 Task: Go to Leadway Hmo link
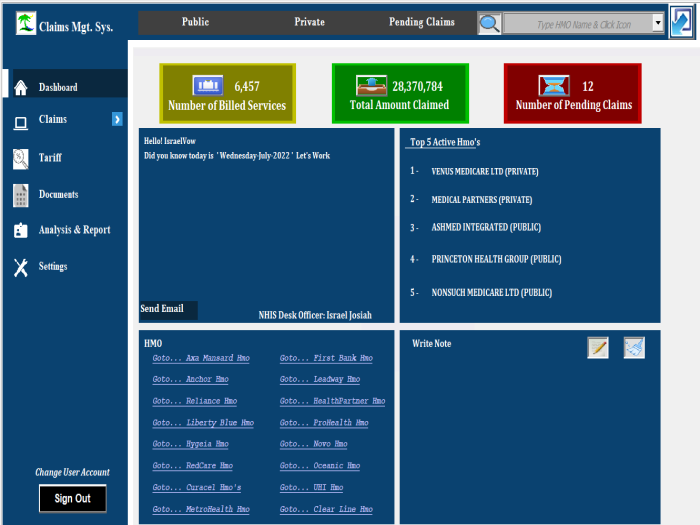click(x=320, y=379)
